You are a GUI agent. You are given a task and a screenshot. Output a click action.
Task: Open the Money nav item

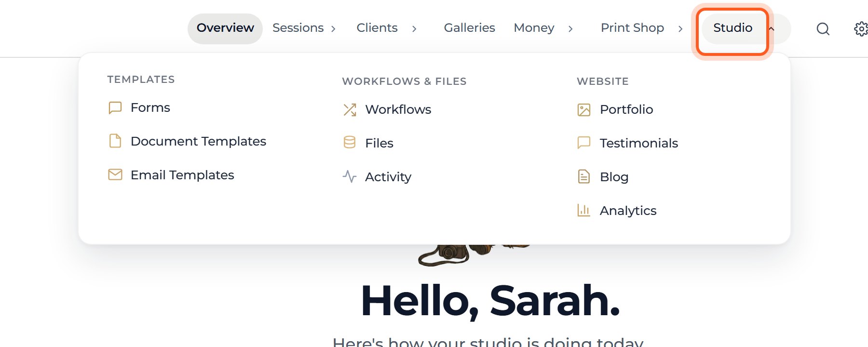534,28
